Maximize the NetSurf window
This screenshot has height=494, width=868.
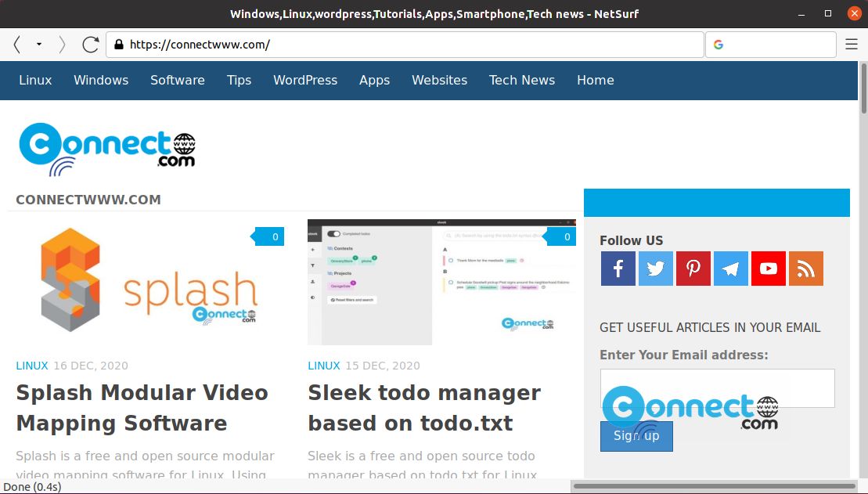coord(827,14)
